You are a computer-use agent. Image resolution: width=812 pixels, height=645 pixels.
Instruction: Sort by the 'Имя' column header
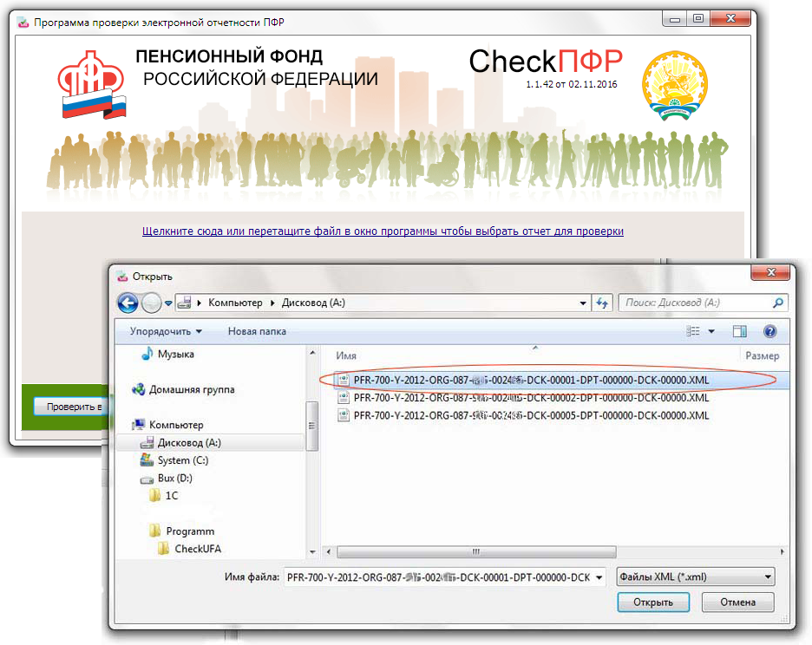point(346,355)
